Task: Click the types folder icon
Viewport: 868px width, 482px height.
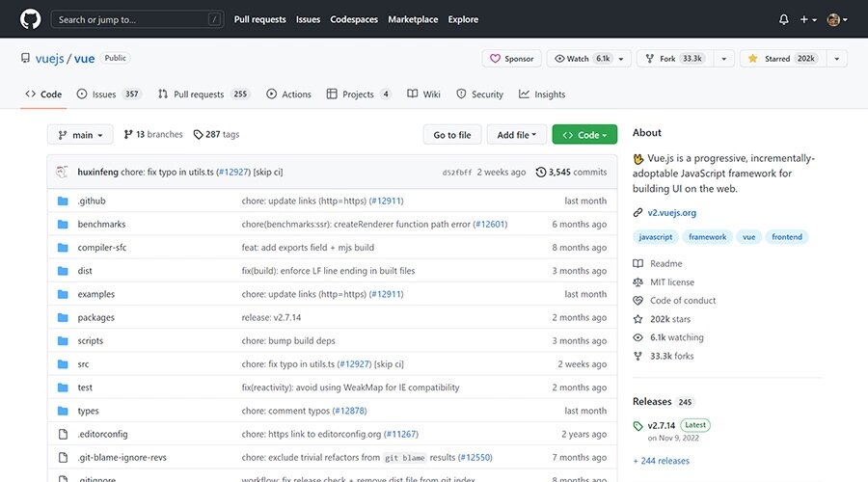Action: click(63, 411)
